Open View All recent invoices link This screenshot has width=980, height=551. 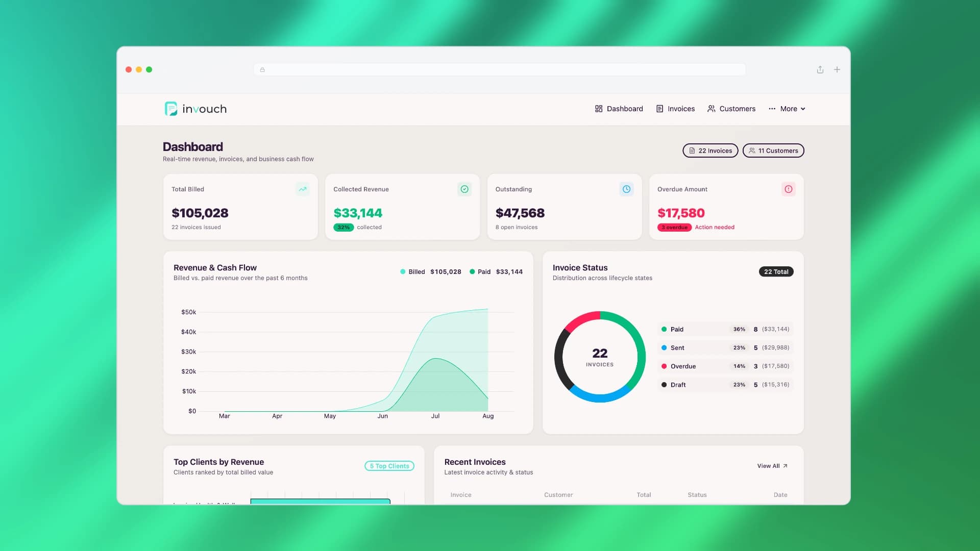(x=772, y=466)
